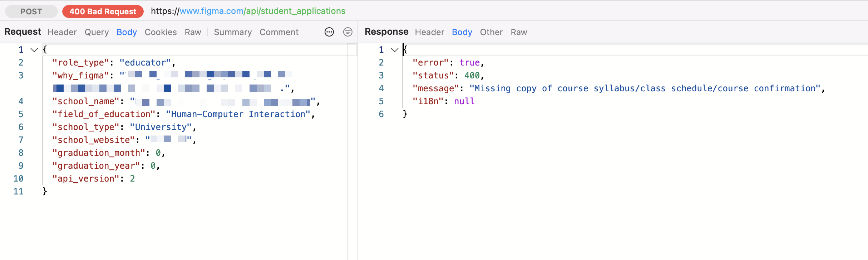This screenshot has height=260, width=868.
Task: Open the Request Query tab
Action: [97, 32]
